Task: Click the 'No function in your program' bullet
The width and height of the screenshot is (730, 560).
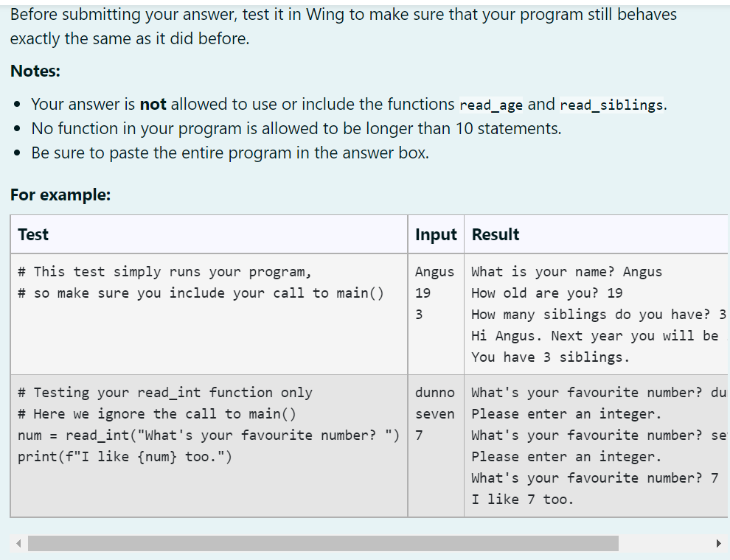Action: 296,128
